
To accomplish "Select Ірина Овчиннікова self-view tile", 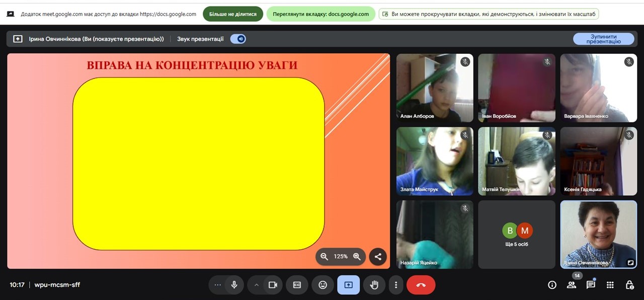I will (599, 235).
